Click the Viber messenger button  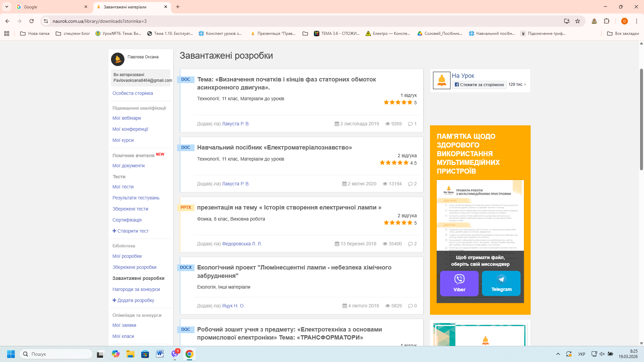[459, 283]
